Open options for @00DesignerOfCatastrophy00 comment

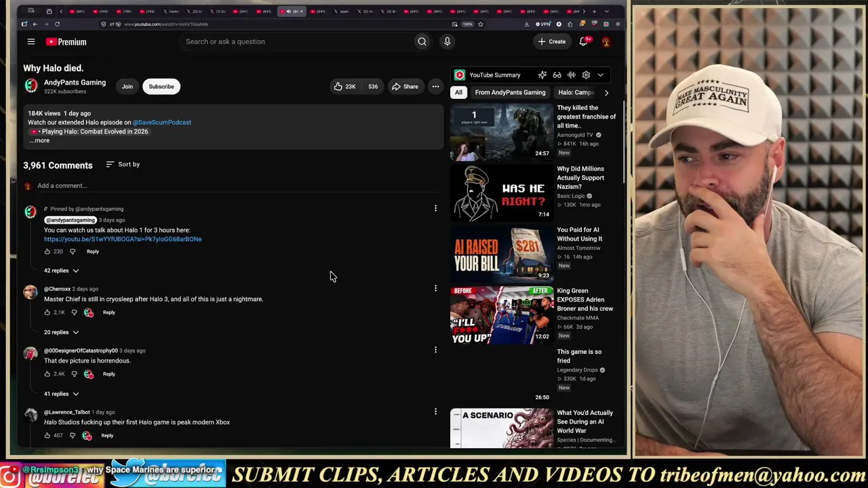click(x=435, y=350)
